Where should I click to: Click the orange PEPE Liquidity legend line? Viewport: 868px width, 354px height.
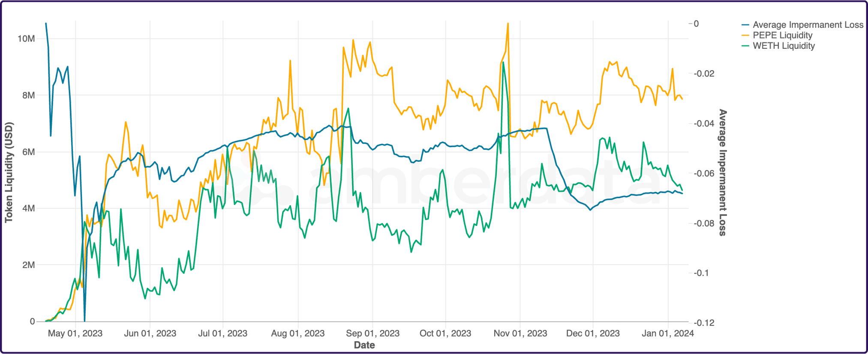[746, 36]
